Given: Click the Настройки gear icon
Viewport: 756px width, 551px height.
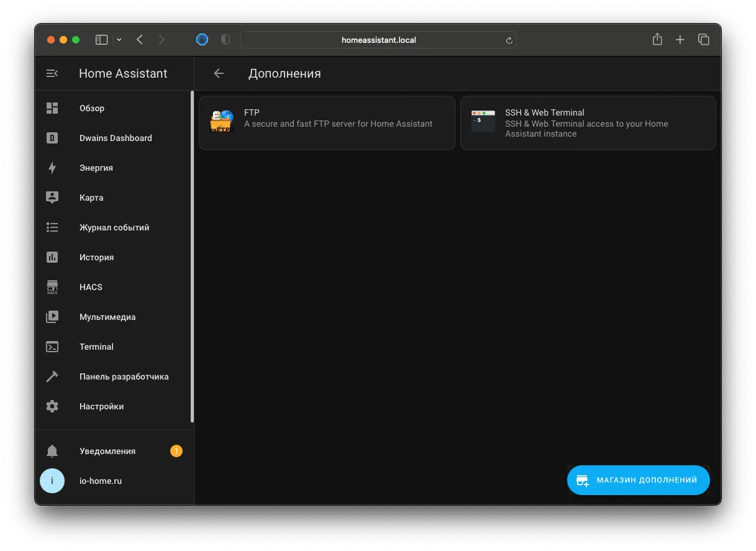Looking at the screenshot, I should (52, 406).
